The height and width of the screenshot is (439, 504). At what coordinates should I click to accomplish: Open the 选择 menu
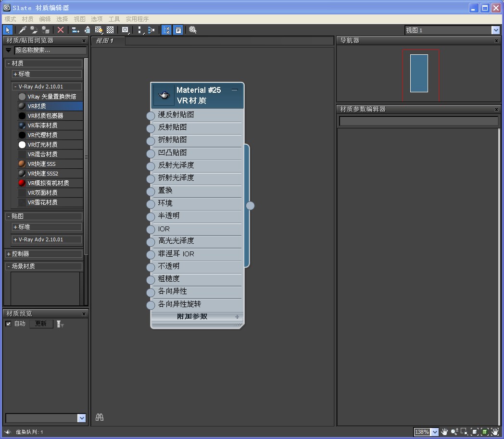click(x=62, y=19)
